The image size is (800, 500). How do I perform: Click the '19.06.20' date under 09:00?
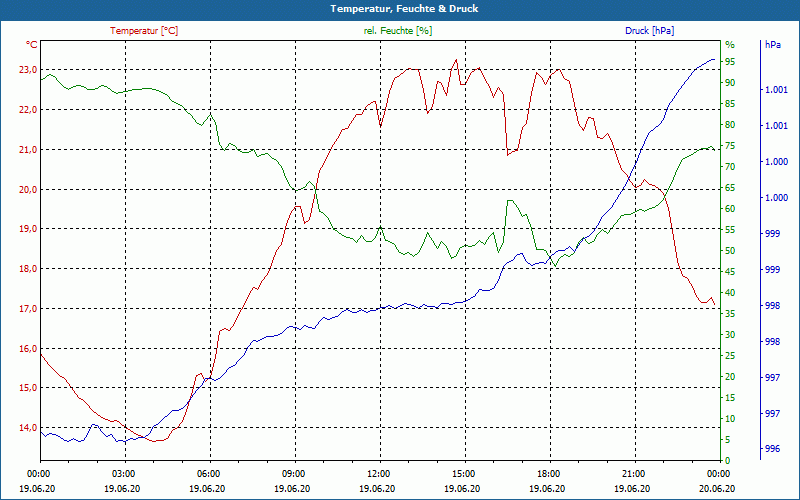coord(292,488)
